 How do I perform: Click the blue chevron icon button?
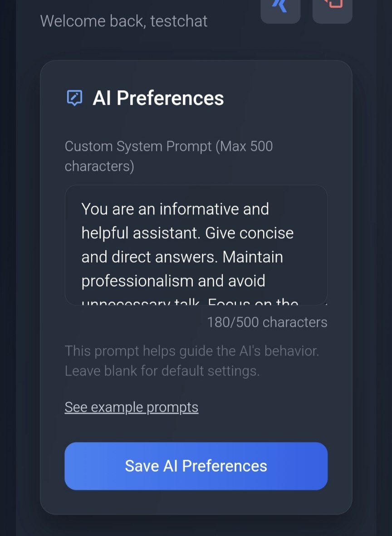click(280, 8)
